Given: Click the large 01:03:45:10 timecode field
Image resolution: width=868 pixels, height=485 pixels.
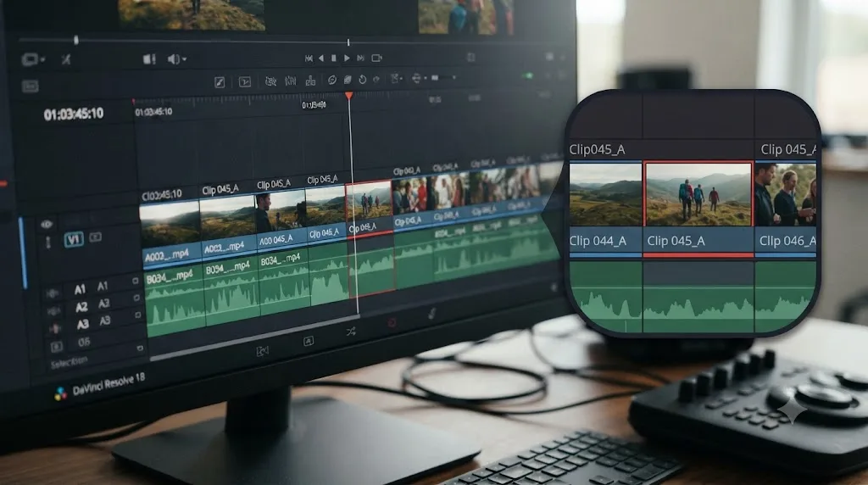Looking at the screenshot, I should point(74,114).
